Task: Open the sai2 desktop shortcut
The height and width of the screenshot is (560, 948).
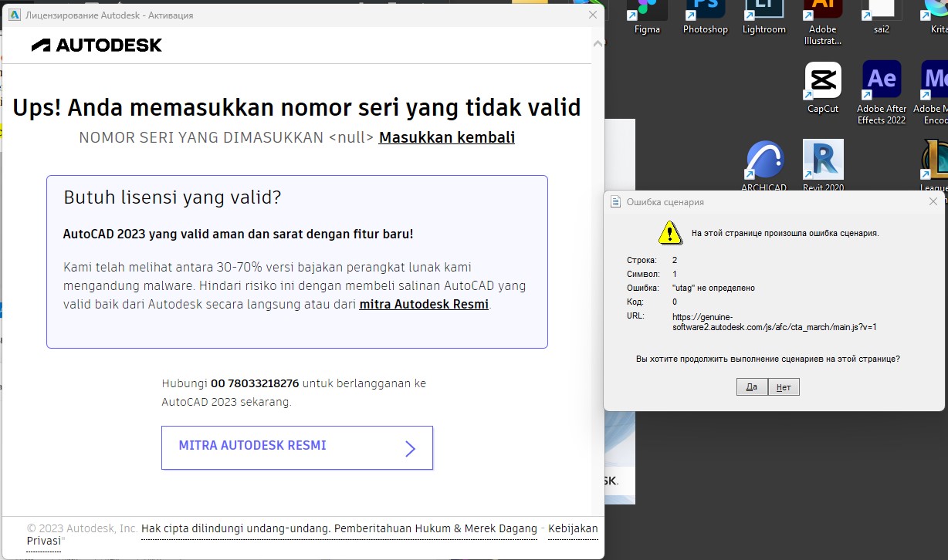Action: pos(881,15)
